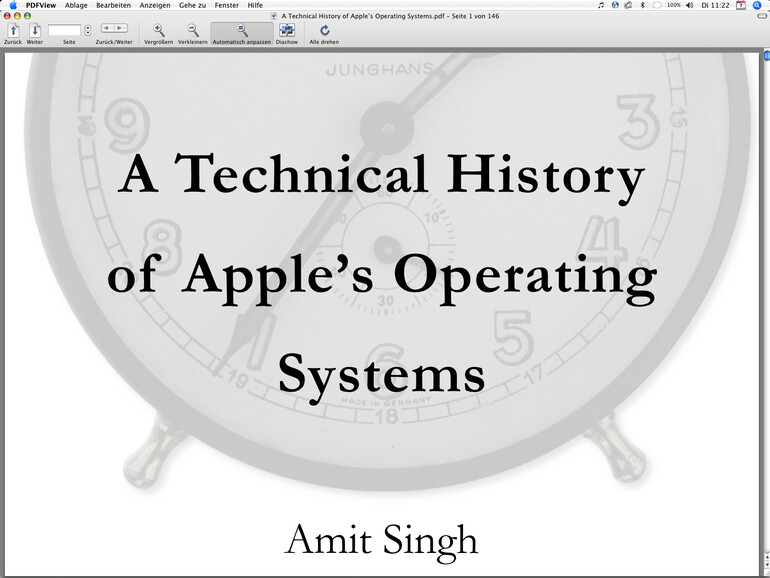Image resolution: width=770 pixels, height=578 pixels.
Task: Toggle Automatisch anpassen auto-fit zoom
Action: click(x=242, y=34)
